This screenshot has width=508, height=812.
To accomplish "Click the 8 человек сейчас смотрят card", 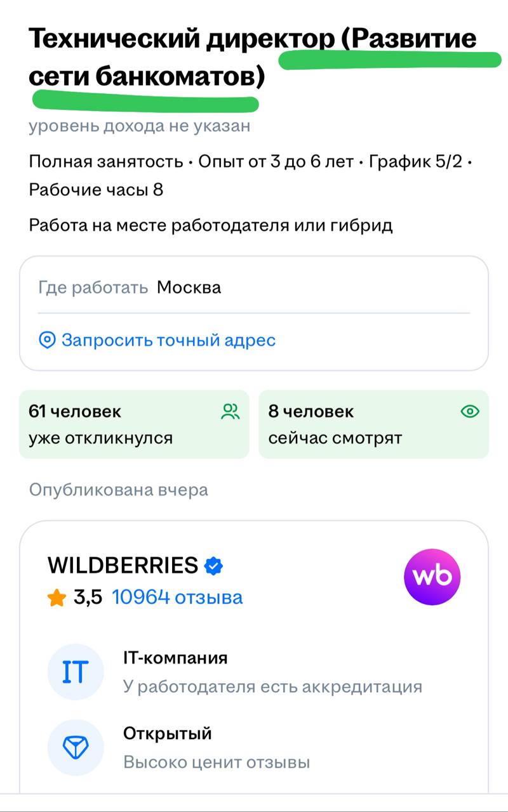I will [x=373, y=424].
